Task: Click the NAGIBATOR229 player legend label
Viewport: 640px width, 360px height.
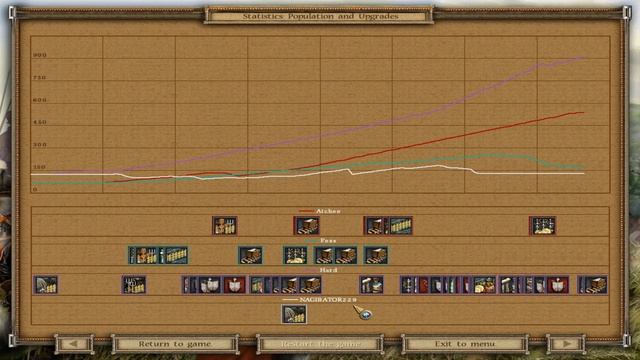Action: [x=328, y=300]
